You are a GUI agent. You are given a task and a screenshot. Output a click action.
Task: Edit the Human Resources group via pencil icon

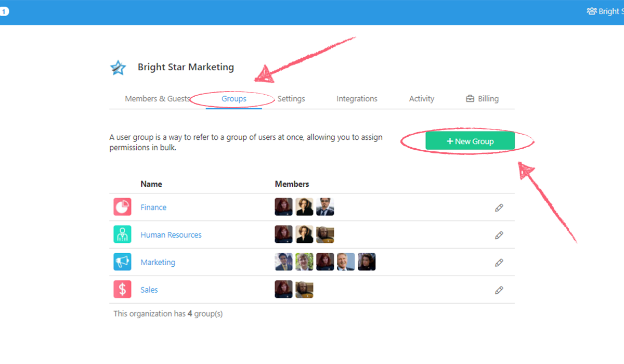tap(499, 236)
